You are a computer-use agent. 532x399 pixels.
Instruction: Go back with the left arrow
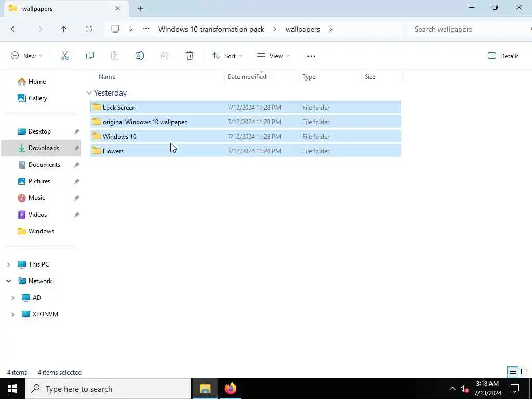(14, 29)
